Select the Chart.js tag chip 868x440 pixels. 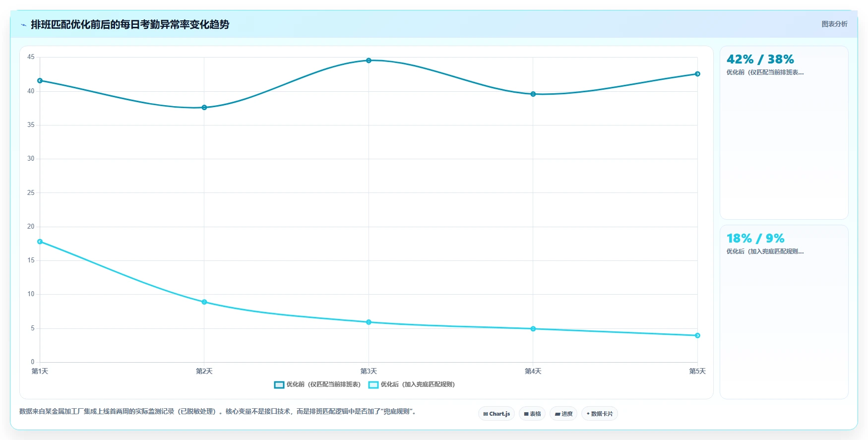tap(496, 414)
